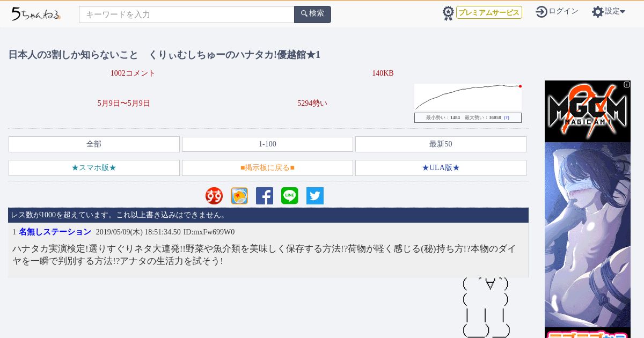Show 最新50 latest posts
Screen dimensions: 644x338
441,144
